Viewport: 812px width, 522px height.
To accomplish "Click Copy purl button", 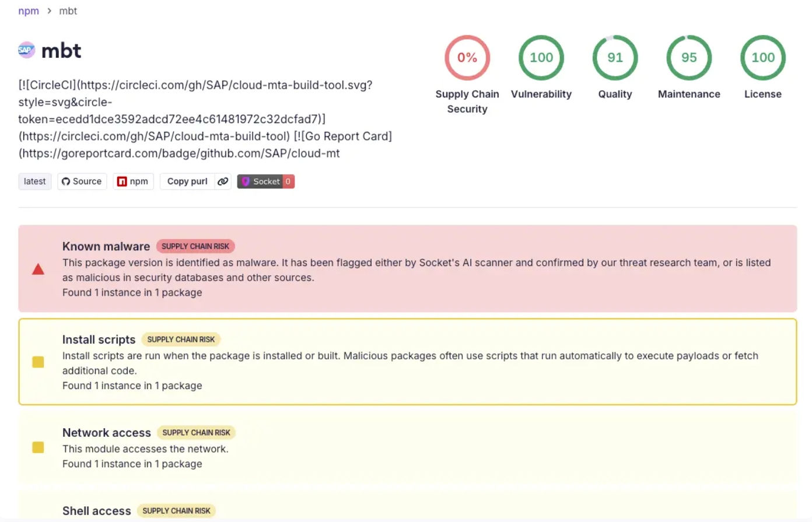I will tap(187, 181).
